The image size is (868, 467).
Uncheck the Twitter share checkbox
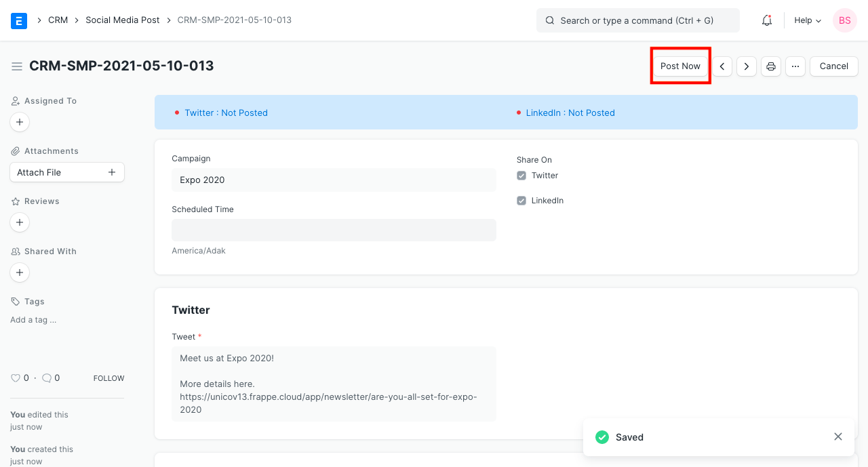pyautogui.click(x=521, y=176)
